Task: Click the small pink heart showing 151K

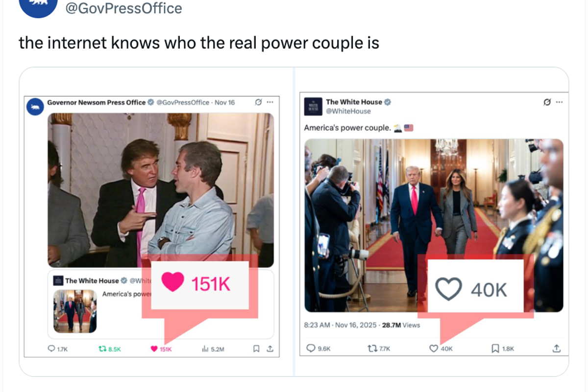Action: point(154,349)
